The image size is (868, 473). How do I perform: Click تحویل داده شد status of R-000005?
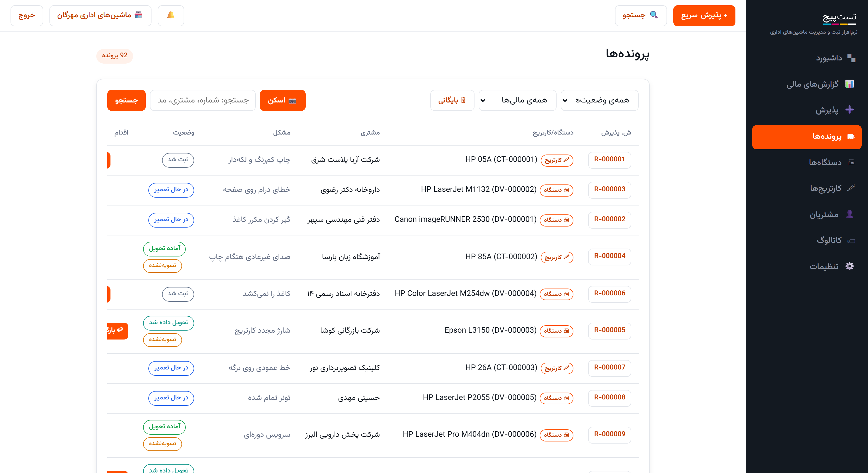[x=169, y=323]
